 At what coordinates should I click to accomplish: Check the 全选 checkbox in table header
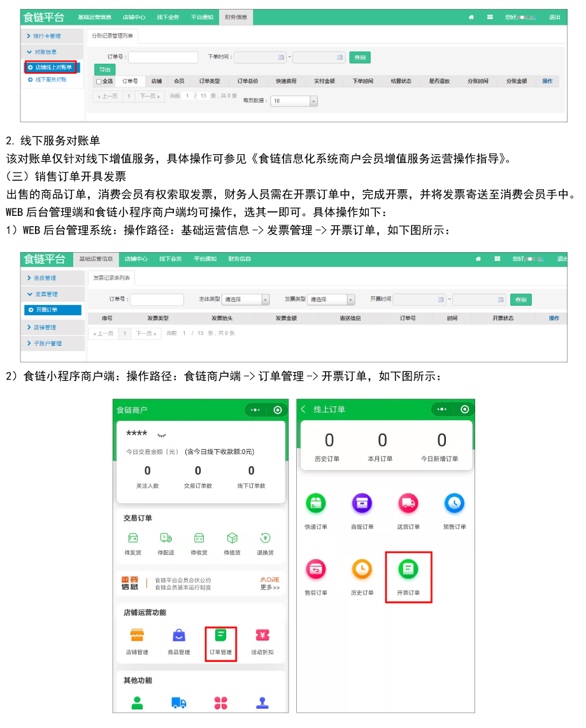coord(99,82)
